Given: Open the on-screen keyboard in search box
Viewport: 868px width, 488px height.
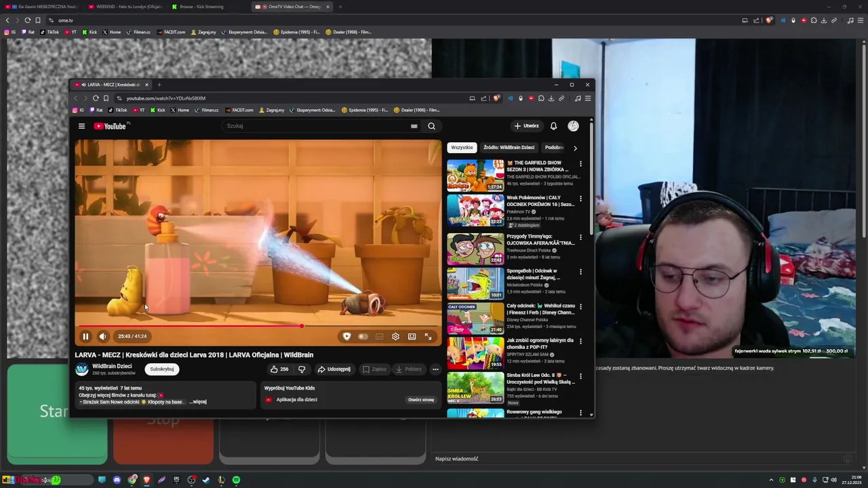Looking at the screenshot, I should click(414, 126).
